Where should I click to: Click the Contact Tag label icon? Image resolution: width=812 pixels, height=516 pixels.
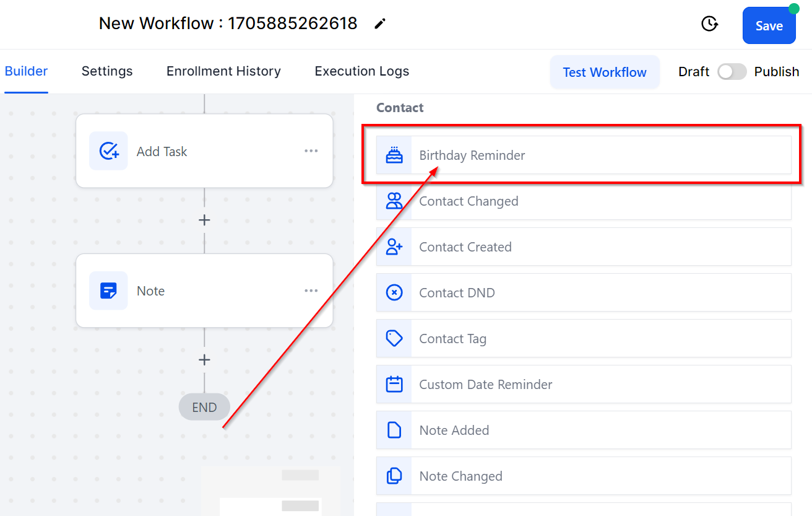tap(394, 338)
